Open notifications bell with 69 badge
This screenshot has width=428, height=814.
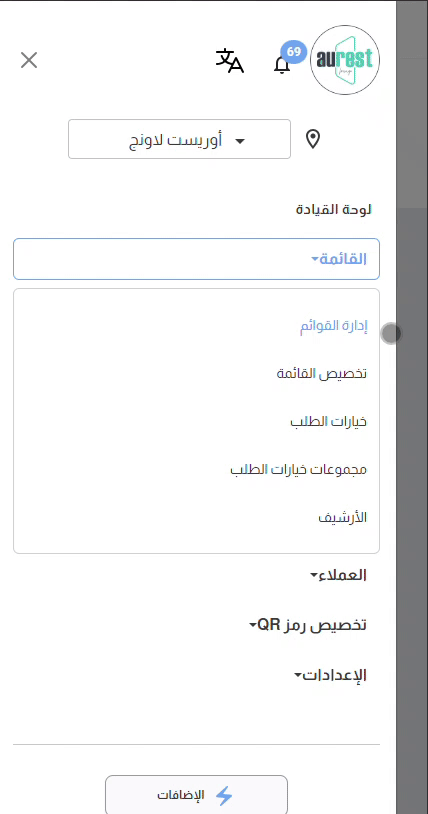282,65
